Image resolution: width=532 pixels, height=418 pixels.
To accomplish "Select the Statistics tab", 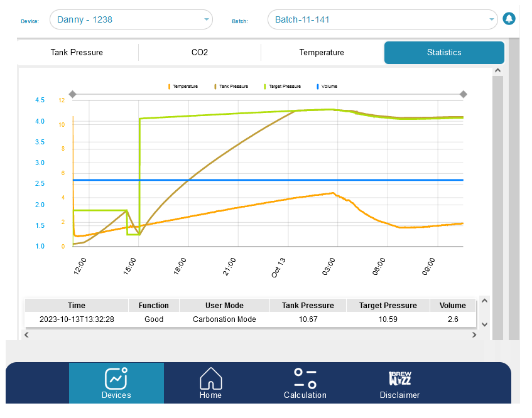I will 444,53.
